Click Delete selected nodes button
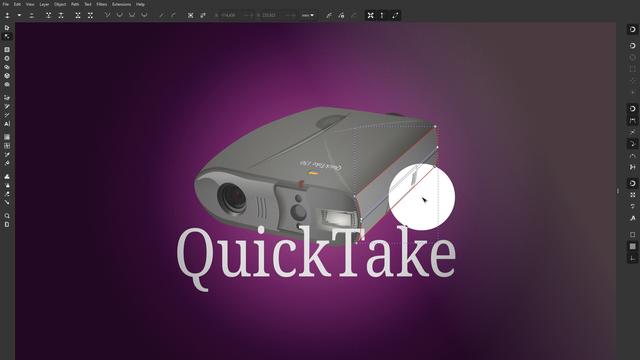The image size is (640, 360). coord(31,15)
